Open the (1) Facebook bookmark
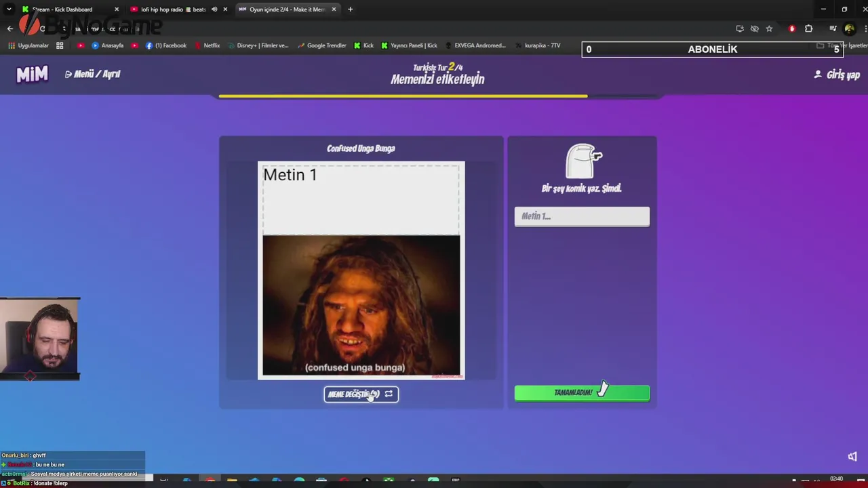The height and width of the screenshot is (488, 868). [x=166, y=45]
